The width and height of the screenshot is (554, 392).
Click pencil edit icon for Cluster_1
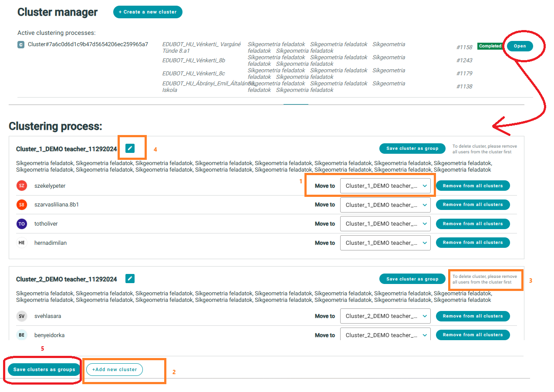click(130, 149)
